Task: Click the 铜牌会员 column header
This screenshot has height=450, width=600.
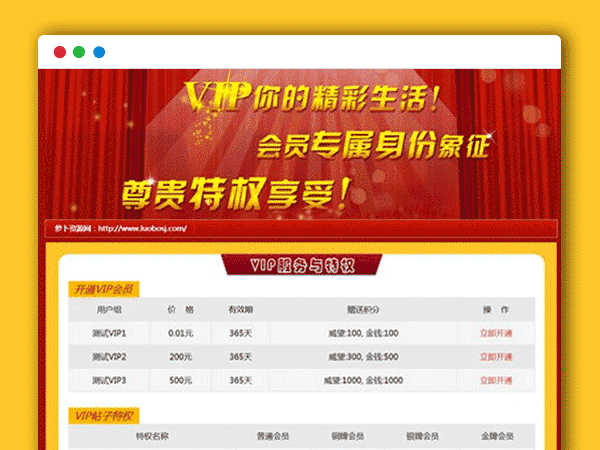Action: coord(347,436)
